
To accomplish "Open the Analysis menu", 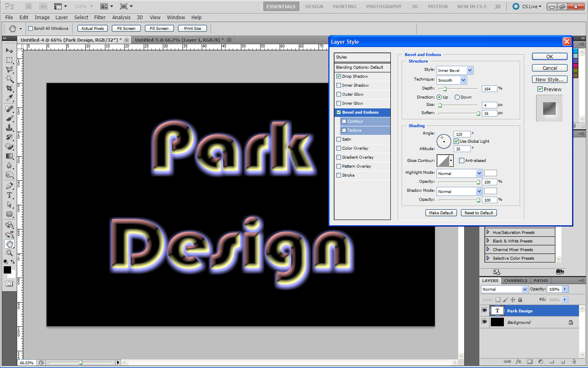I will pos(121,18).
